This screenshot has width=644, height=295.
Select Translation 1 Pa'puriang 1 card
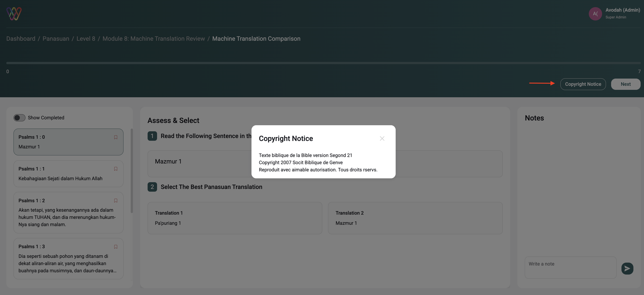pos(235,218)
